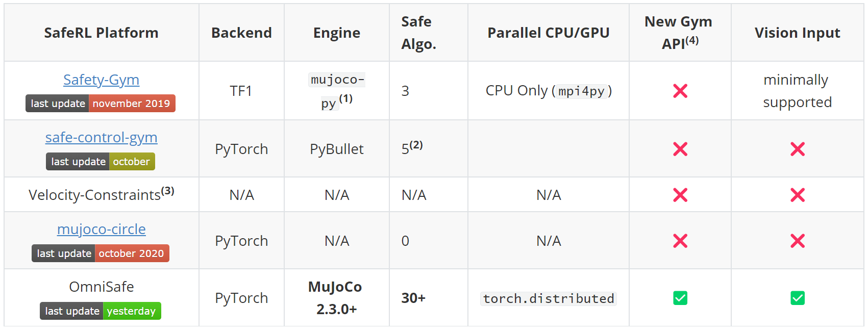Open the Safety-Gym link
This screenshot has width=868, height=331.
[101, 80]
